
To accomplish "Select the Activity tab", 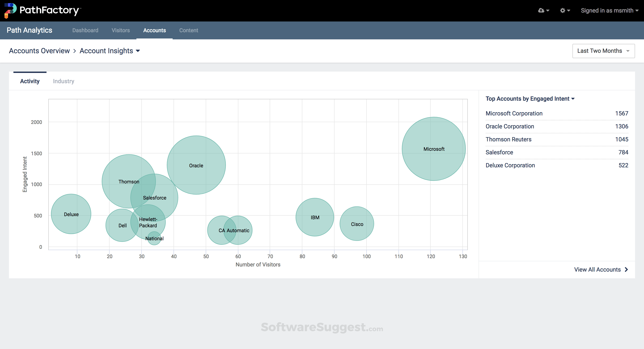I will click(30, 81).
